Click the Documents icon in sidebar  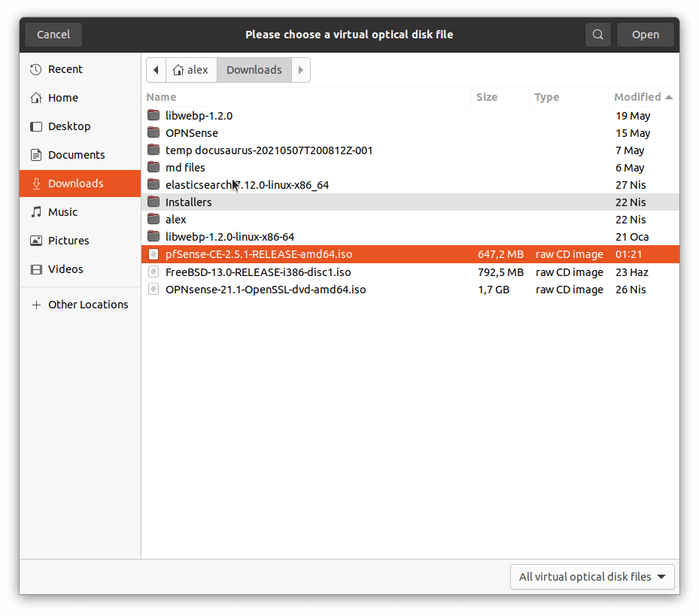point(35,155)
